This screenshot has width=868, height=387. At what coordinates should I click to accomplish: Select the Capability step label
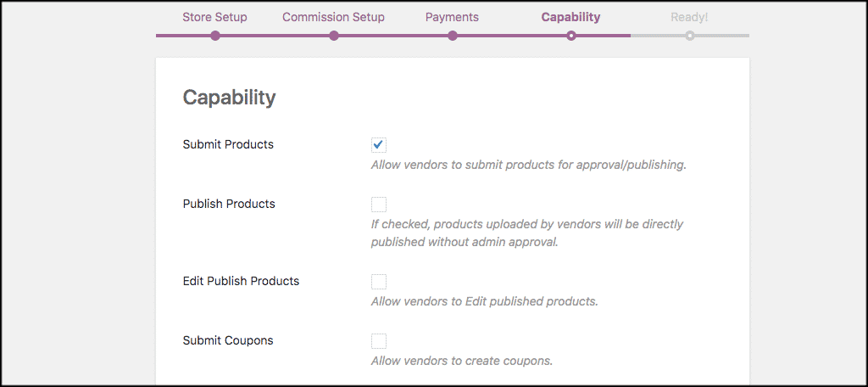570,17
